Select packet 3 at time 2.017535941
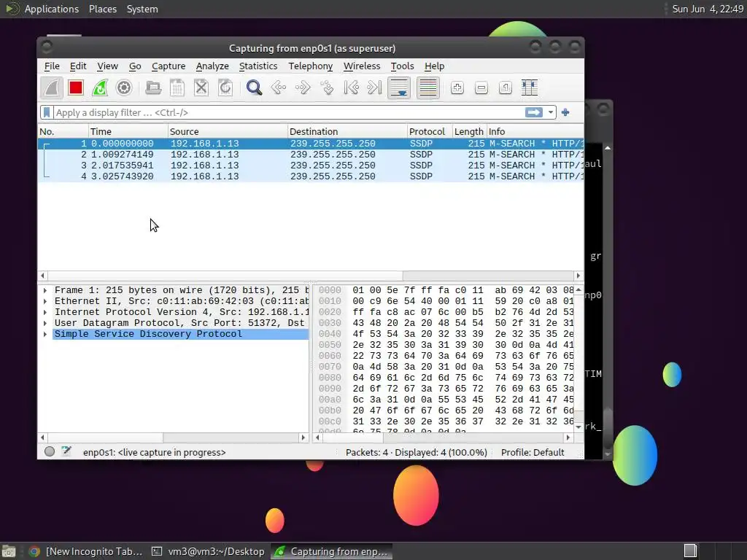Viewport: 747px width, 560px height. 311,166
